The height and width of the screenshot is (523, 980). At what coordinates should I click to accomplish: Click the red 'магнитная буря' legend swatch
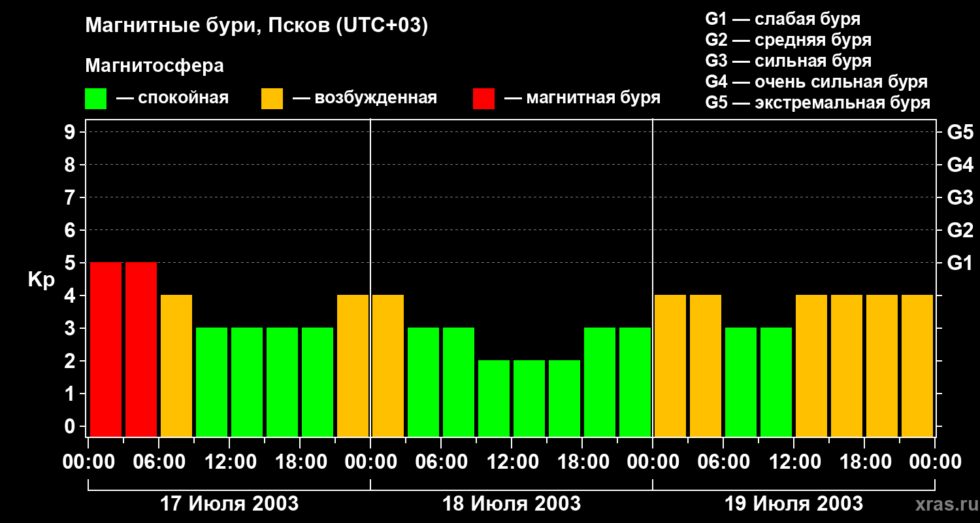point(483,99)
